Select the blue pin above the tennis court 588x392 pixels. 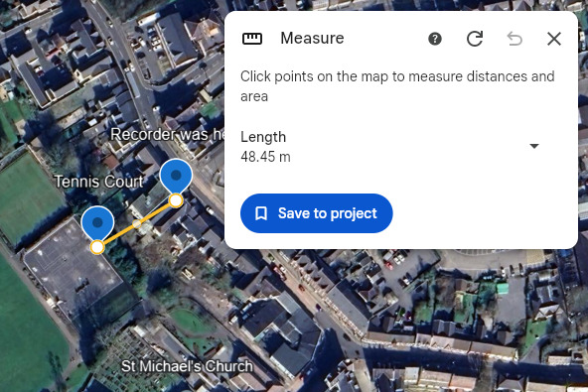tap(97, 223)
